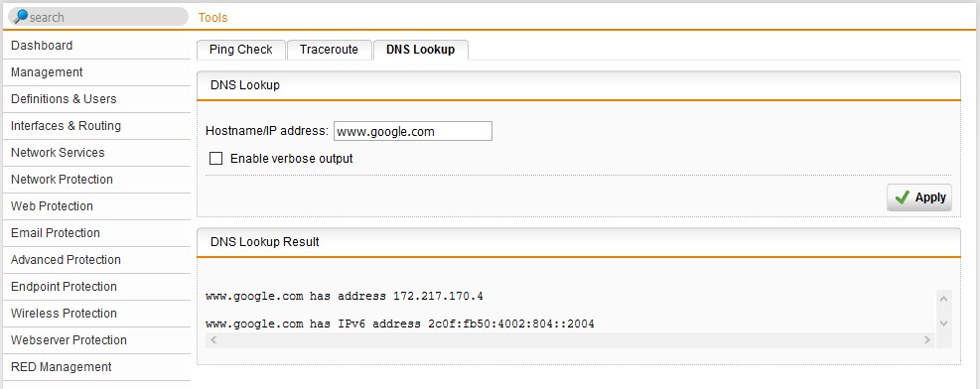This screenshot has width=980, height=389.
Task: Click the horizontal scrollbar track in results
Action: (x=570, y=340)
